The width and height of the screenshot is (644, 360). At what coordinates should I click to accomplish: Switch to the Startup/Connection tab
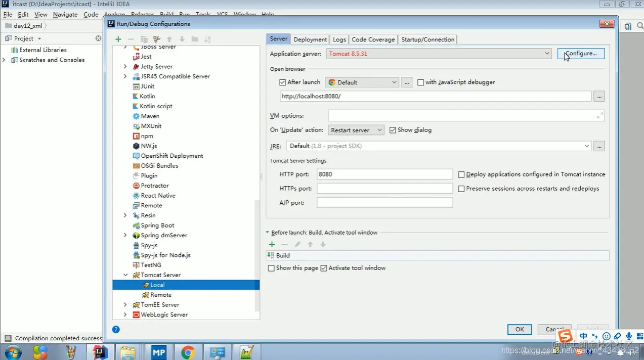pos(428,39)
